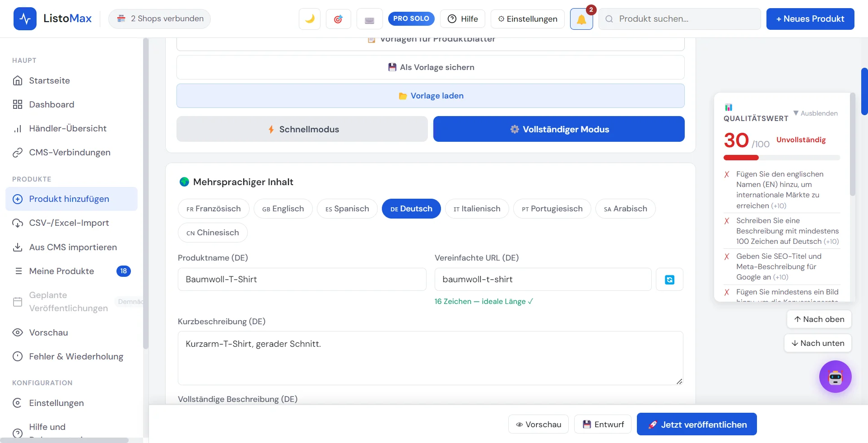This screenshot has width=868, height=443.
Task: Click Jetzt veröffentlichen button
Action: pos(696,424)
